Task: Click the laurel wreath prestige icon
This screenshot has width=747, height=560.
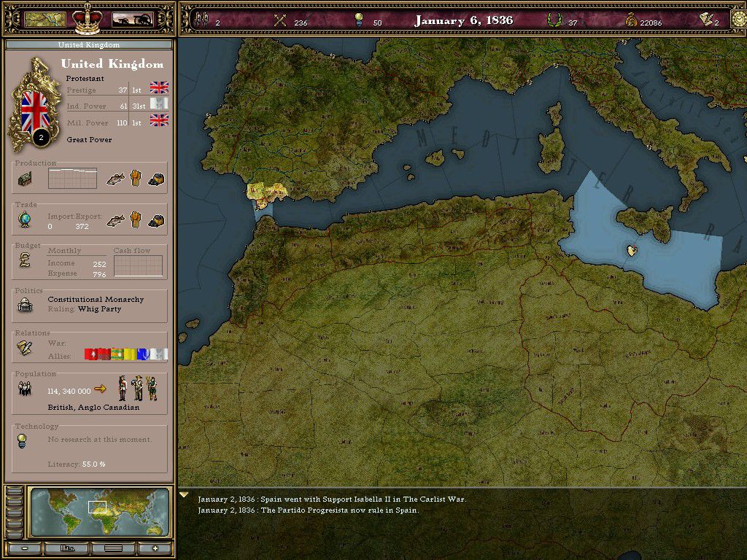Action: pos(554,20)
